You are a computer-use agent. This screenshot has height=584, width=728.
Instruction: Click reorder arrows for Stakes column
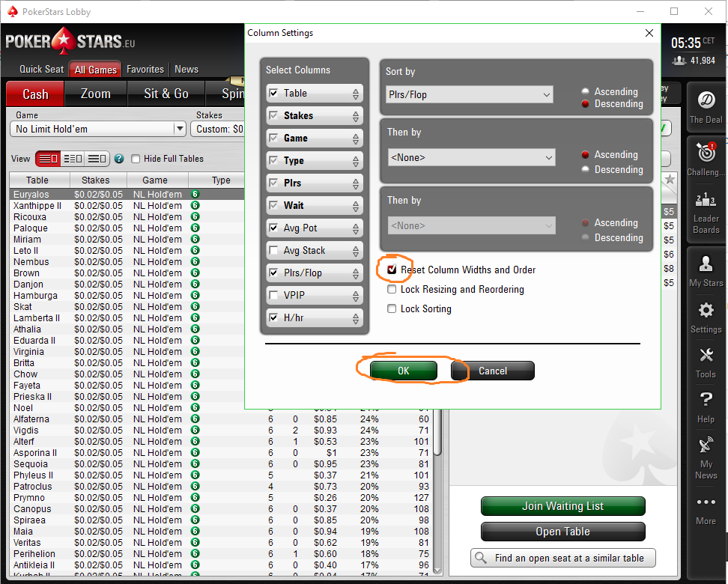click(x=355, y=116)
